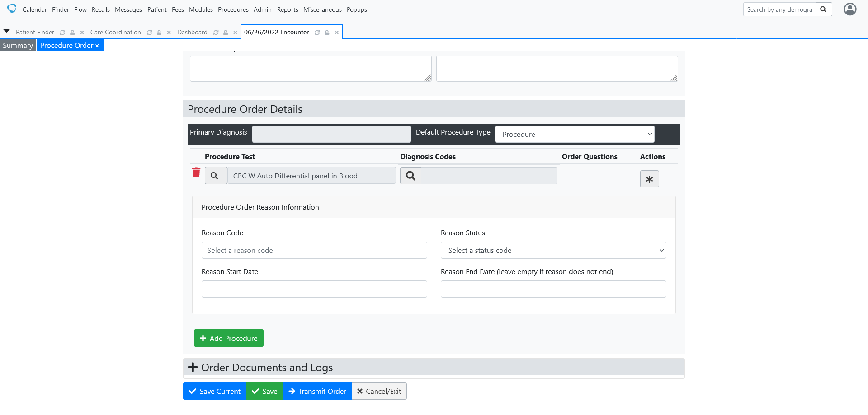Open the Procedure Test search magnifier
This screenshot has width=868, height=415.
(216, 175)
